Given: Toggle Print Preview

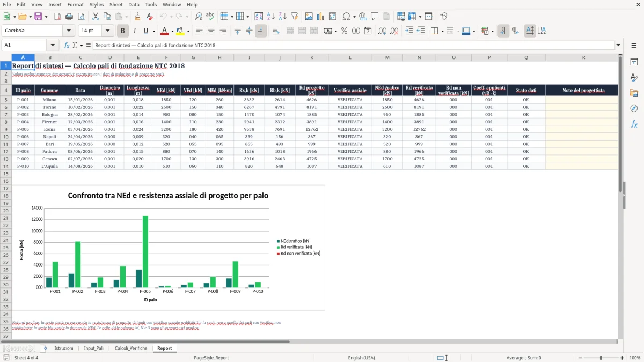Looking at the screenshot, I should click(80, 17).
